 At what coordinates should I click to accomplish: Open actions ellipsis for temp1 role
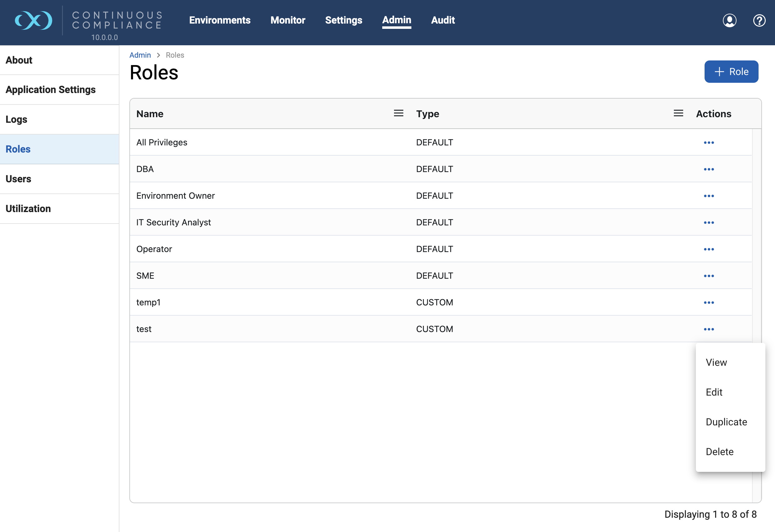[709, 303]
